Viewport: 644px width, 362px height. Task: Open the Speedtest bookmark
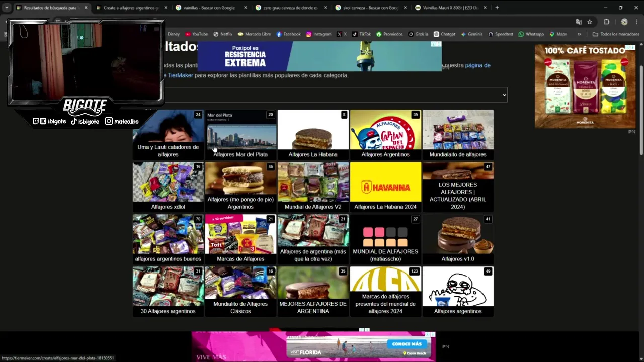click(501, 34)
